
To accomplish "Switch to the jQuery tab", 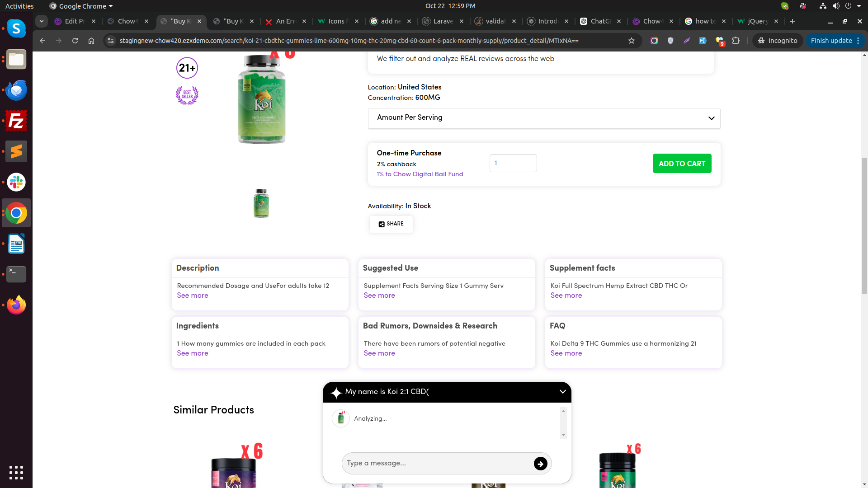I will (757, 21).
